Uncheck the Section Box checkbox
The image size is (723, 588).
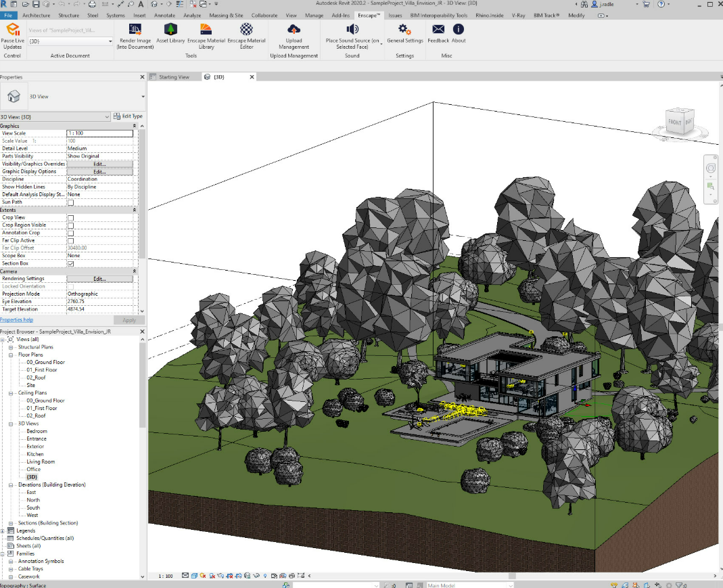pos(70,264)
